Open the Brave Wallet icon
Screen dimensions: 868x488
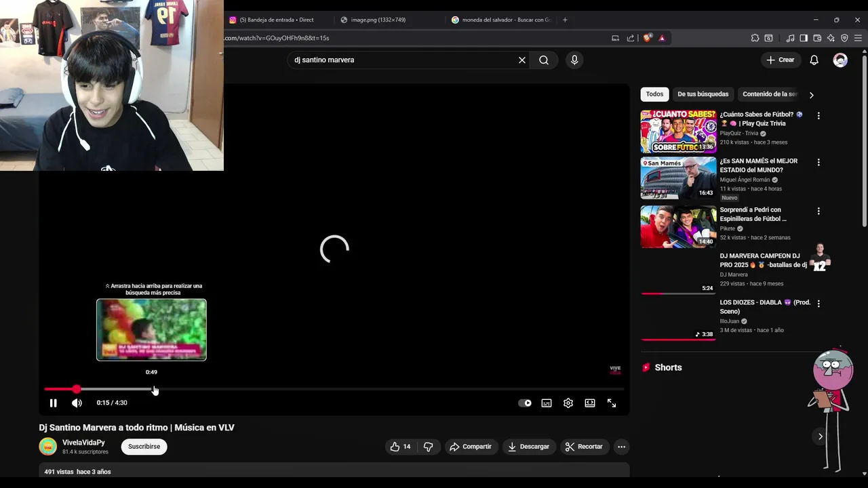pyautogui.click(x=817, y=38)
